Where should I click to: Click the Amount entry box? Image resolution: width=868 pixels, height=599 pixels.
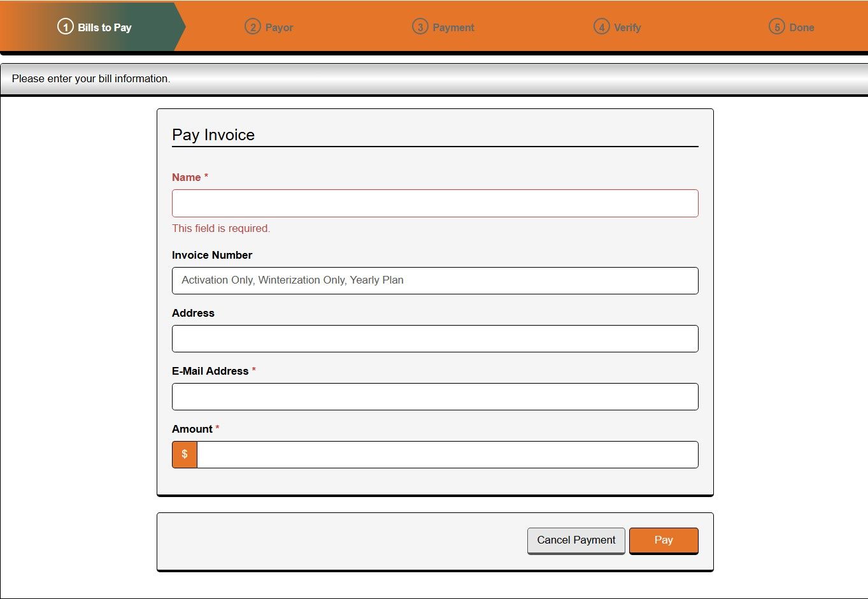(448, 454)
